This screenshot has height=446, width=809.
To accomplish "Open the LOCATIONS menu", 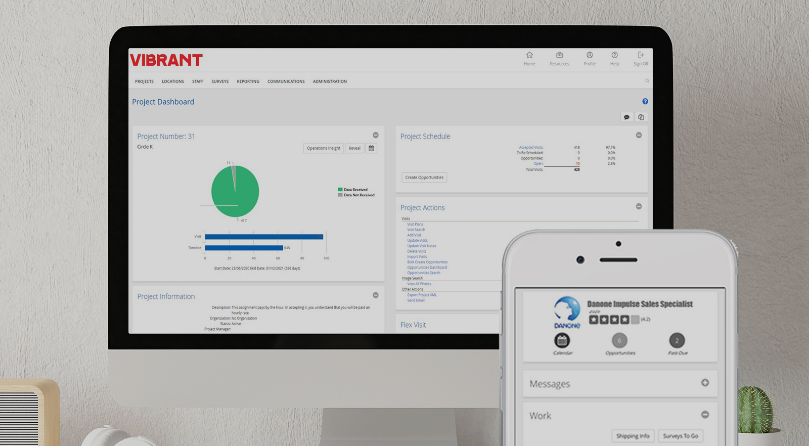I will point(173,82).
